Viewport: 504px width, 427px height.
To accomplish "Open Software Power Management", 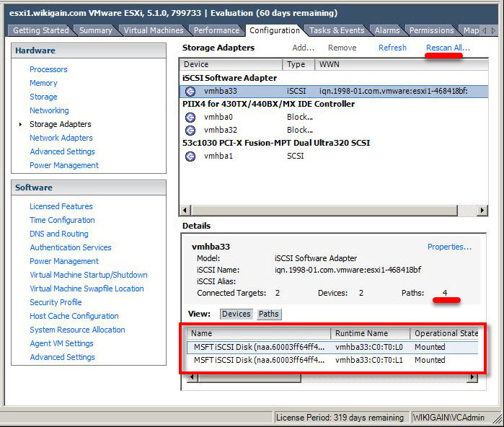I will [64, 261].
